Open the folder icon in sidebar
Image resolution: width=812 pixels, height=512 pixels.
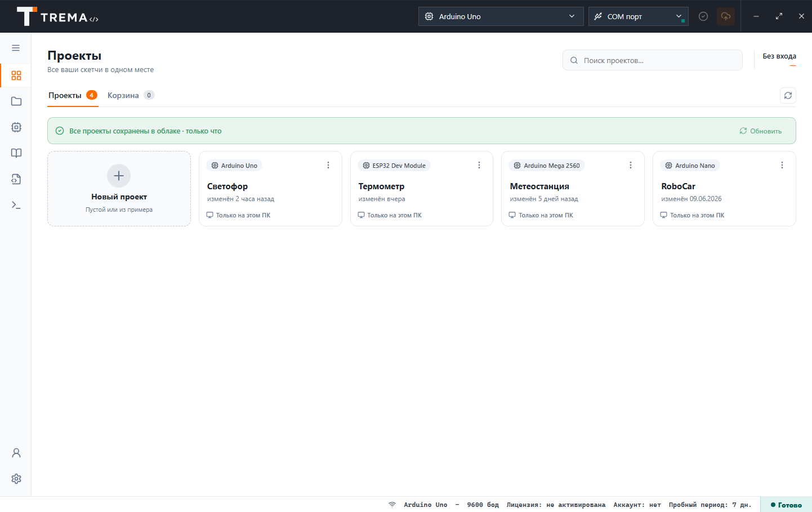click(16, 101)
